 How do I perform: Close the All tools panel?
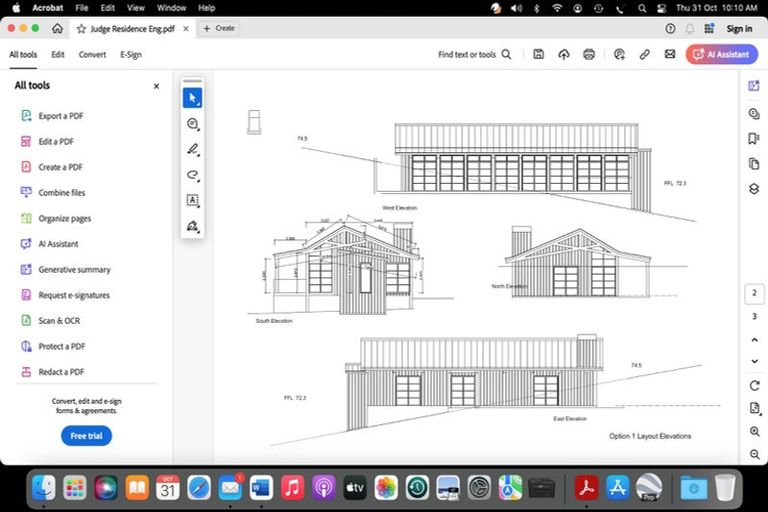pos(156,86)
